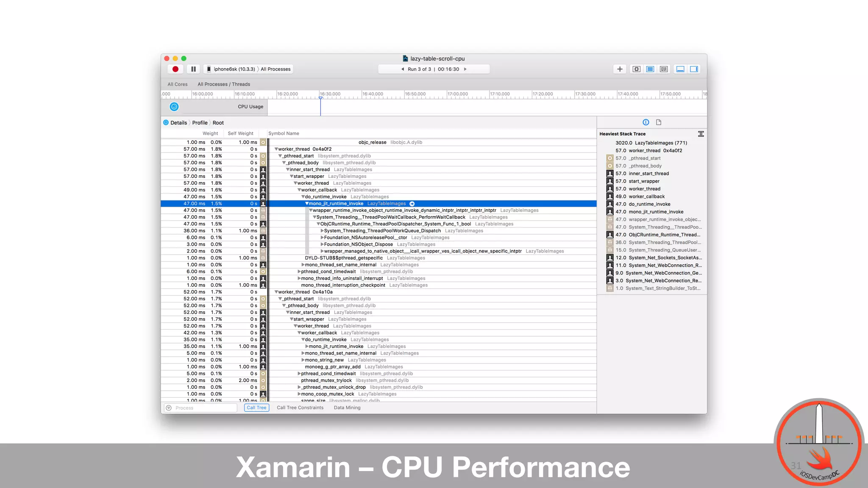Click the blue CPU Usage instrument icon
The height and width of the screenshot is (488, 868).
click(174, 107)
